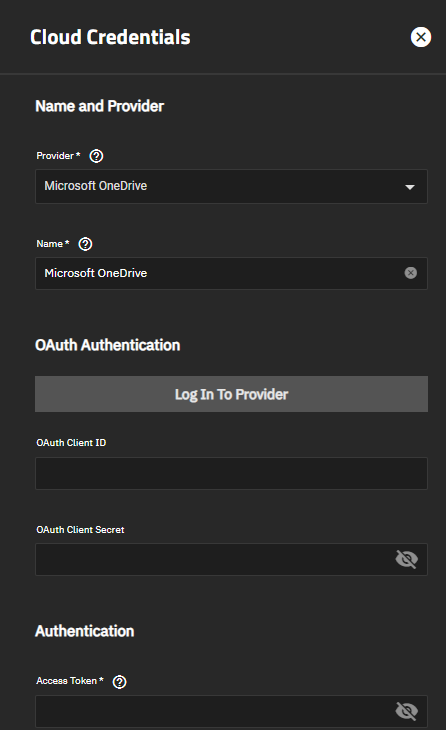Click the OAuth Client ID label
446x730 pixels.
point(71,443)
